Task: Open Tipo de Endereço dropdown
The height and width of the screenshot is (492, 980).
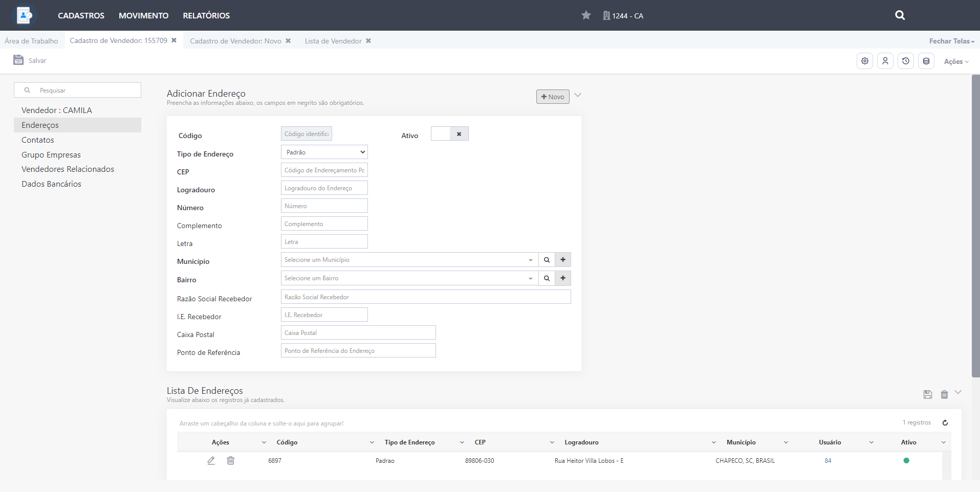Action: pyautogui.click(x=324, y=152)
